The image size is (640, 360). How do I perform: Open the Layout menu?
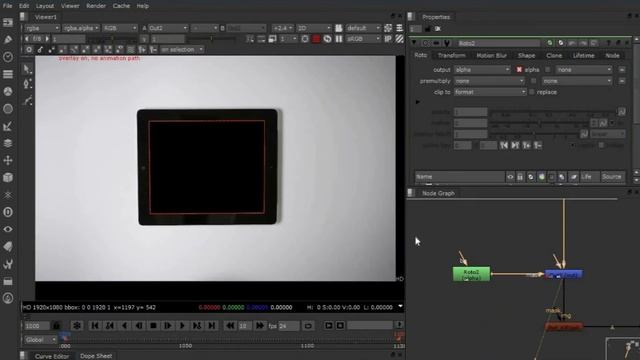[45, 6]
